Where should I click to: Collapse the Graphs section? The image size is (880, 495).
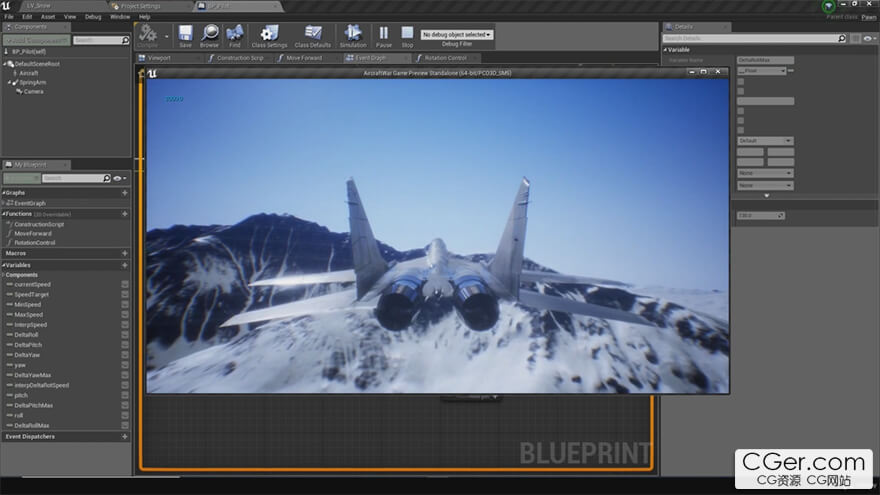[3, 192]
